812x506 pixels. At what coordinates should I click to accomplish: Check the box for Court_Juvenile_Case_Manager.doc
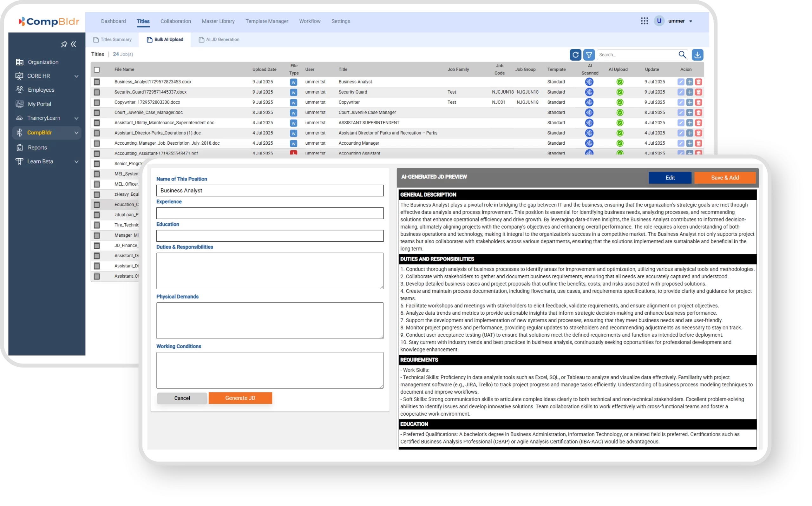coord(97,112)
